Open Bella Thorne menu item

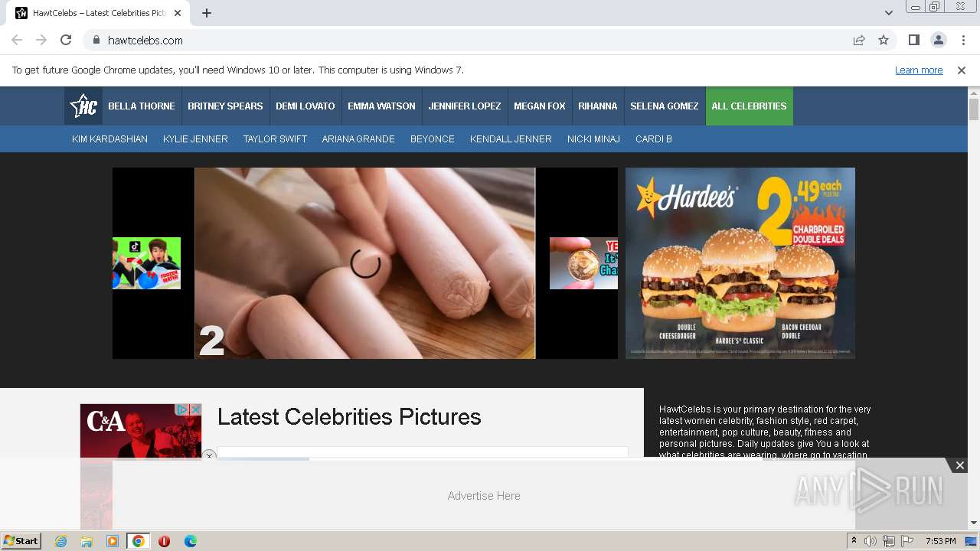[x=142, y=106]
